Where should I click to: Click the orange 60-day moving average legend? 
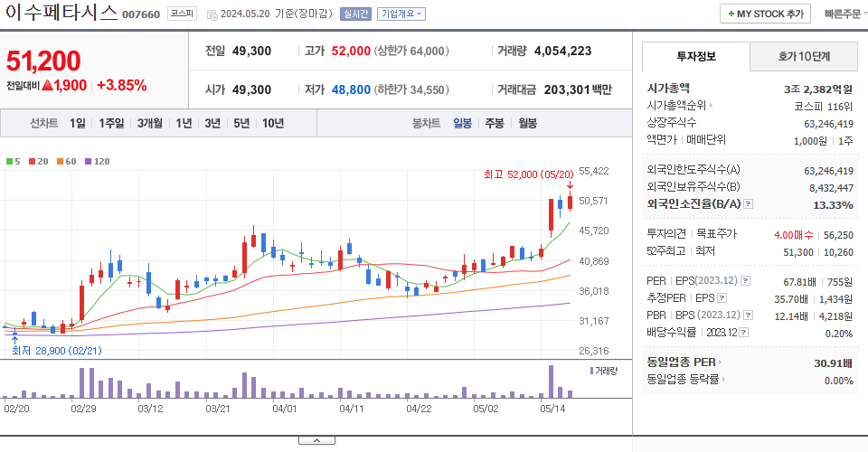(x=66, y=162)
